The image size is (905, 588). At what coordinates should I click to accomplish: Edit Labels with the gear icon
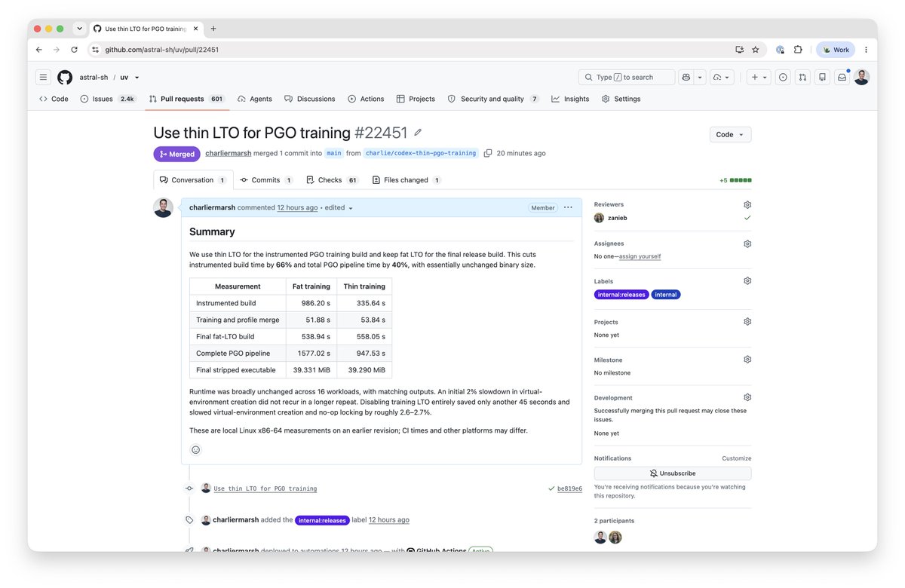747,280
